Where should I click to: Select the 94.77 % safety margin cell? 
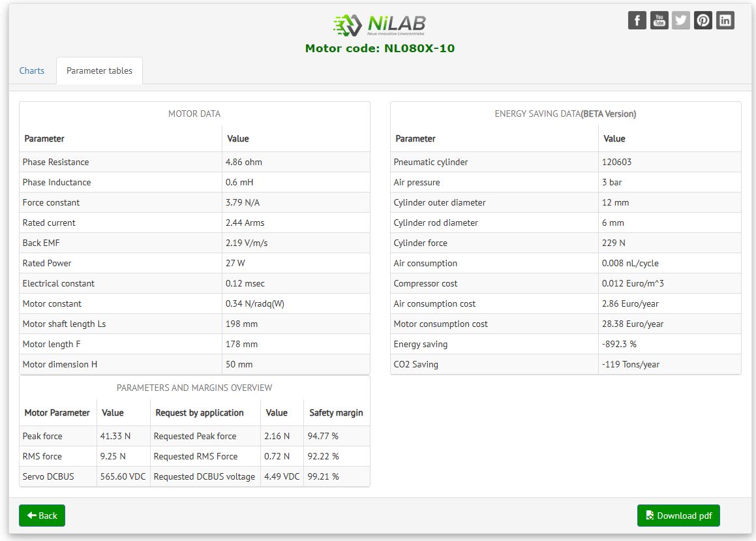click(323, 436)
